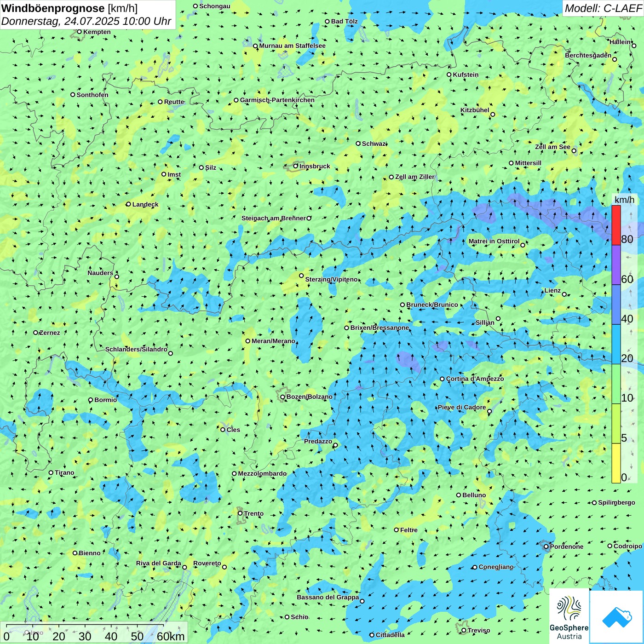Screen dimensions: 644x644
Task: Click the yellow legend segment above 0
Action: (616, 463)
